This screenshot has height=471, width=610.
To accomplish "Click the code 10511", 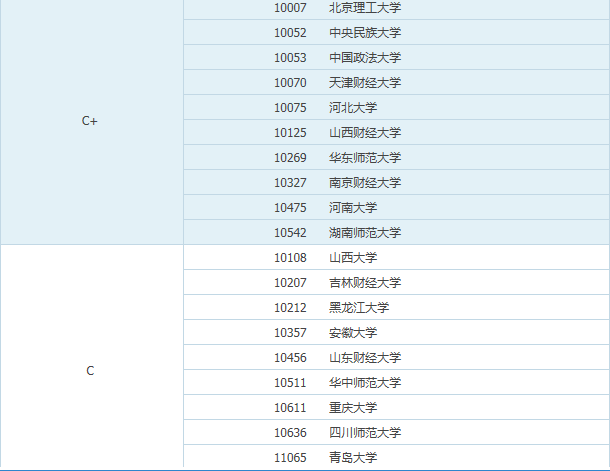I will [x=290, y=382].
